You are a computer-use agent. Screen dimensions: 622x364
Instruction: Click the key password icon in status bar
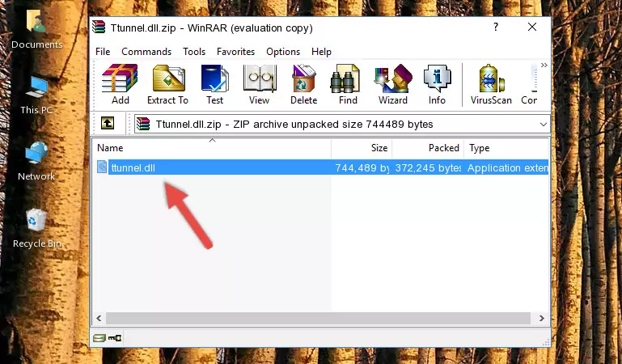[x=115, y=338]
